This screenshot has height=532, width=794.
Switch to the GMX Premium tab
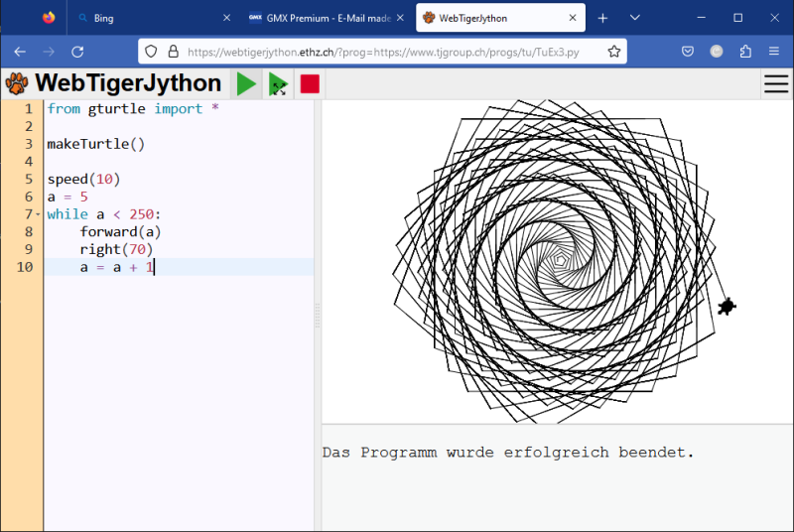(318, 18)
